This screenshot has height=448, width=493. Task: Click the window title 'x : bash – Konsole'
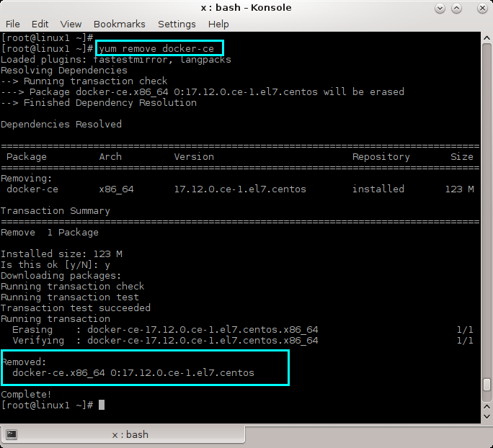click(x=246, y=7)
